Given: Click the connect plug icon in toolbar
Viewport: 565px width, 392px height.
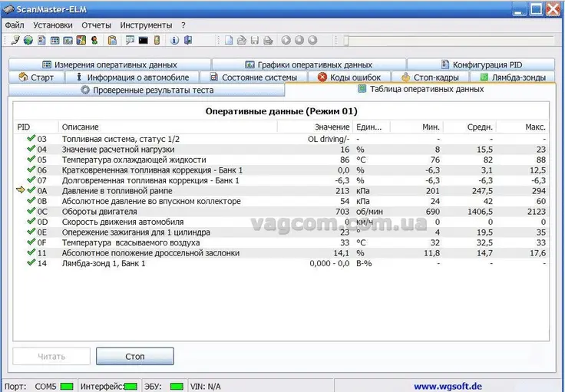Looking at the screenshot, I should [15, 40].
